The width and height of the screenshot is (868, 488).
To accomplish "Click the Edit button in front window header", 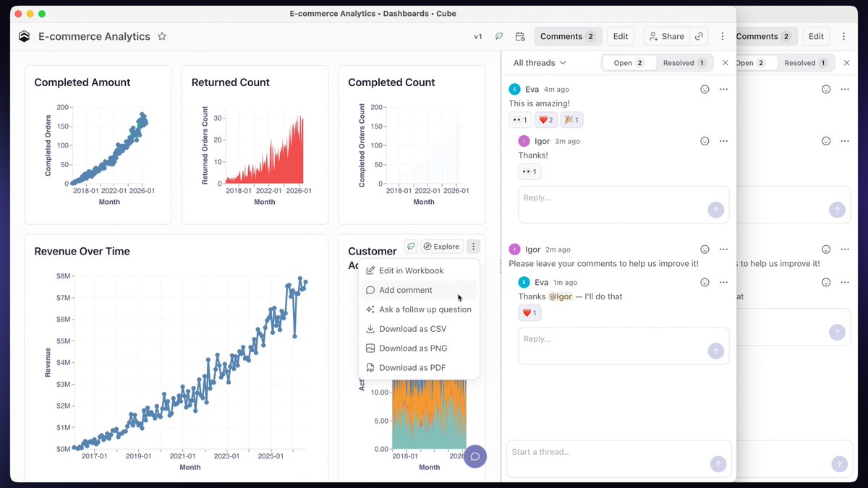I will point(621,36).
